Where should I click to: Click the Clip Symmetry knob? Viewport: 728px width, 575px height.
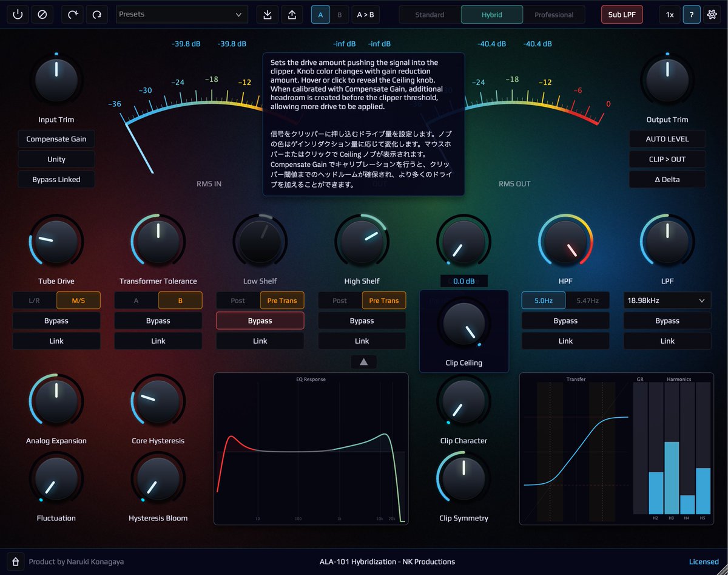coord(464,479)
